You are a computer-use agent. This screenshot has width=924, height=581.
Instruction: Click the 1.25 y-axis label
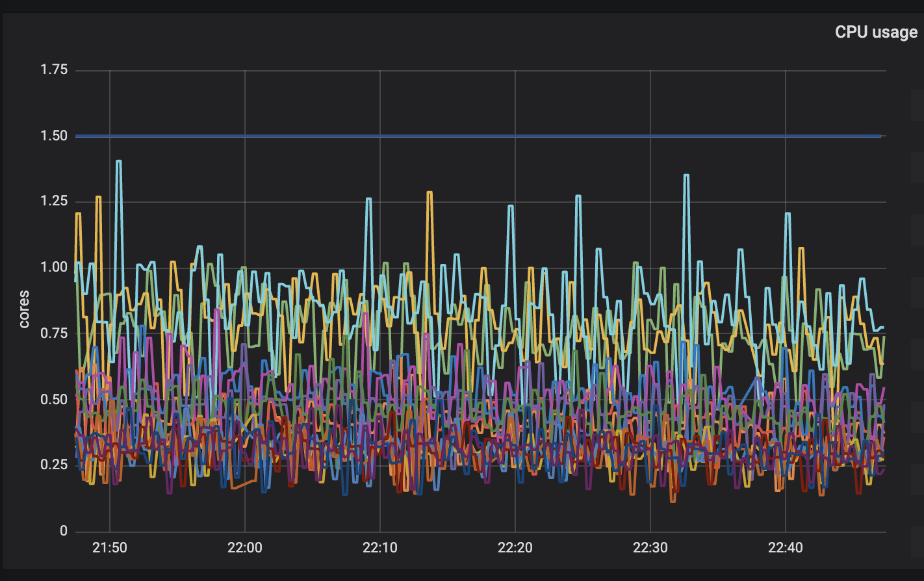click(54, 201)
